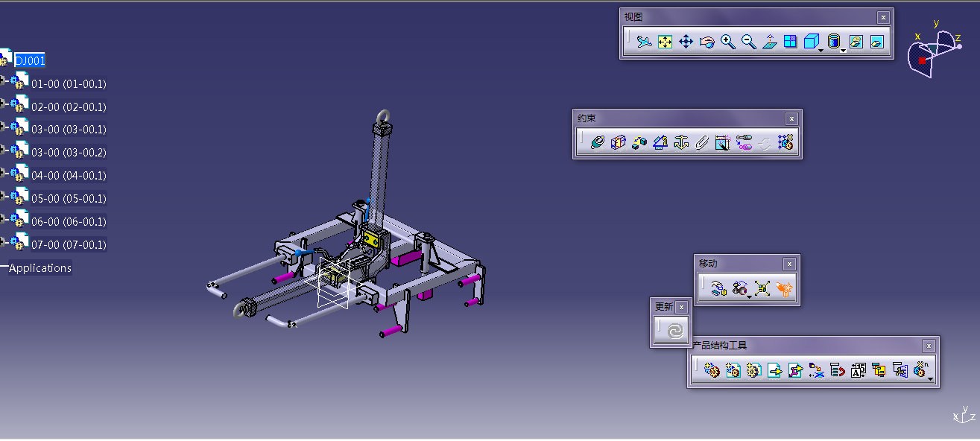The image size is (980, 441).
Task: Expand the 03-00 (03-00.1) tree node
Action: 4,127
